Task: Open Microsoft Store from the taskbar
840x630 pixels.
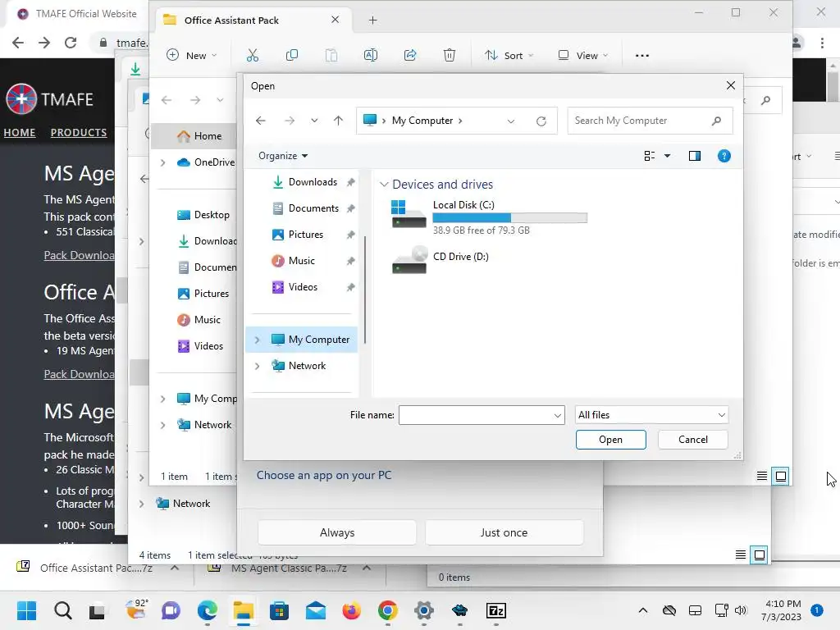Action: coord(279,610)
